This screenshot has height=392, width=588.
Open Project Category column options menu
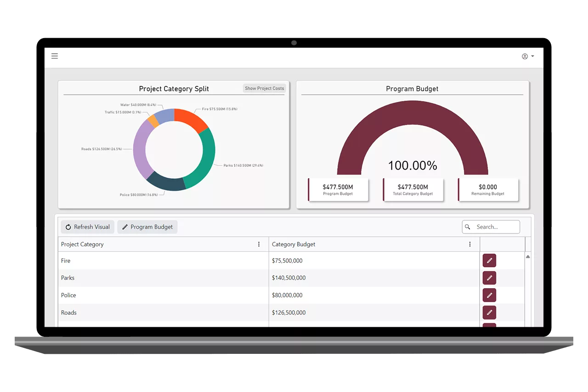coord(259,244)
